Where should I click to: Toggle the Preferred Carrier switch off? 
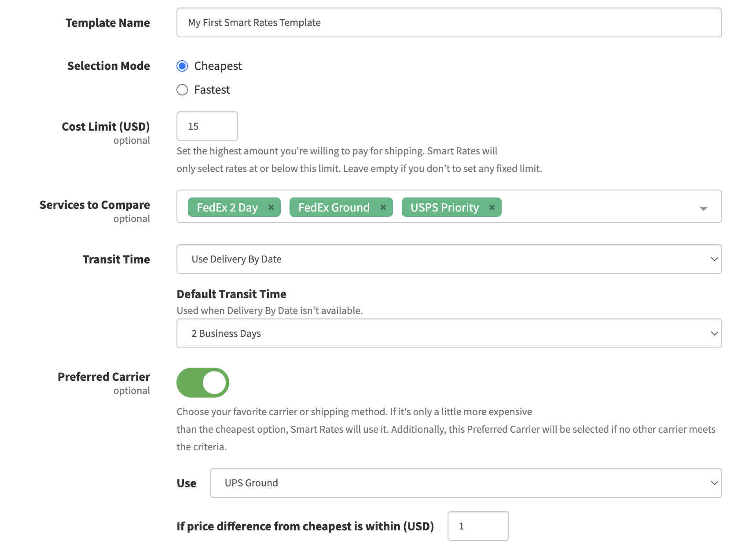tap(203, 383)
